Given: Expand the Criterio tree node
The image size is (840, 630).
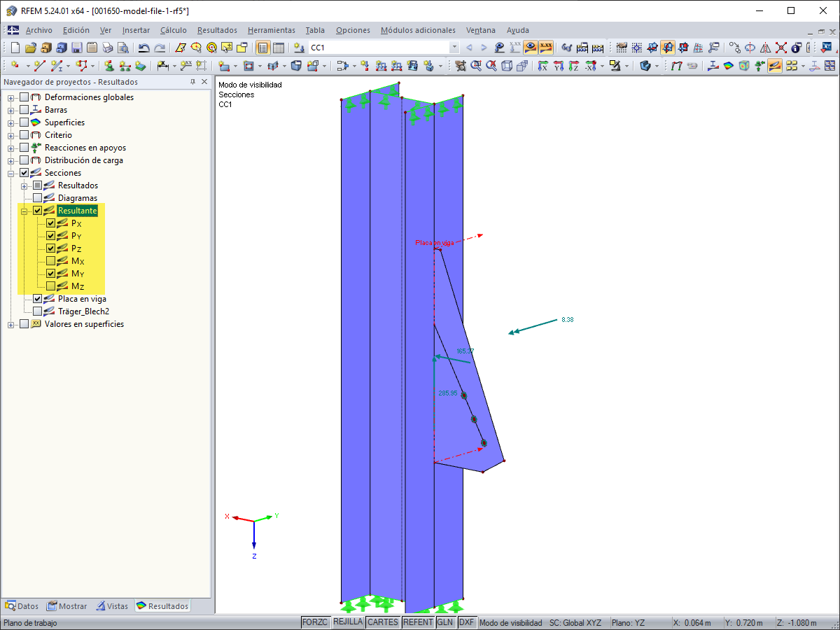Looking at the screenshot, I should pos(11,135).
